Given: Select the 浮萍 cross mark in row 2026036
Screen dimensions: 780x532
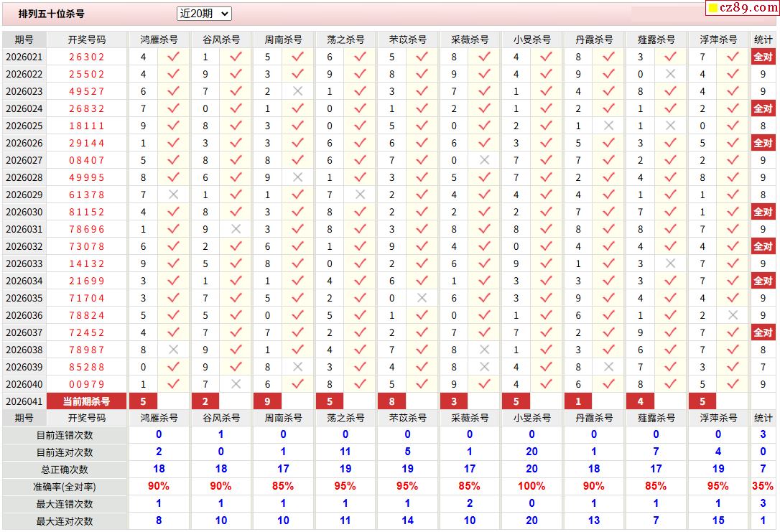Looking at the screenshot, I should pos(733,315).
